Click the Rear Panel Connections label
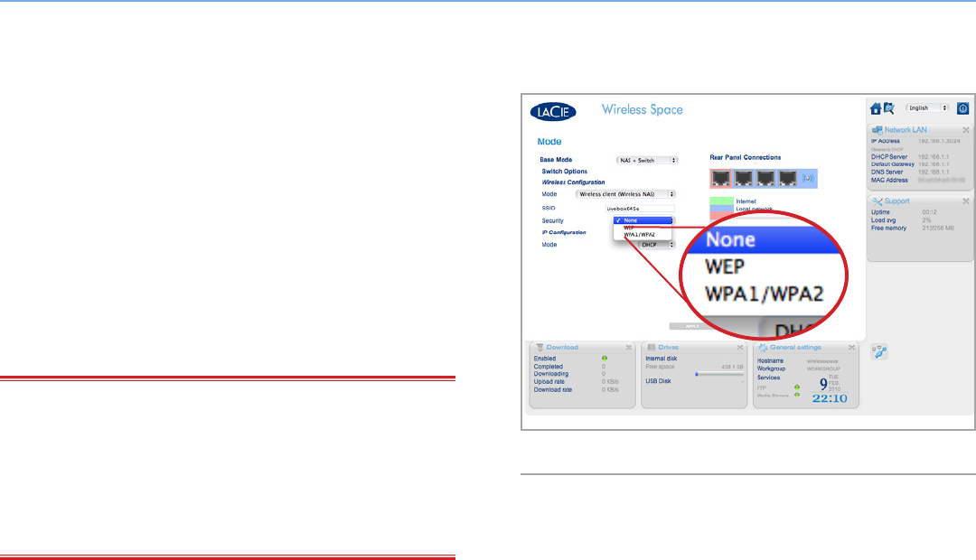976x560 pixels. (x=745, y=157)
